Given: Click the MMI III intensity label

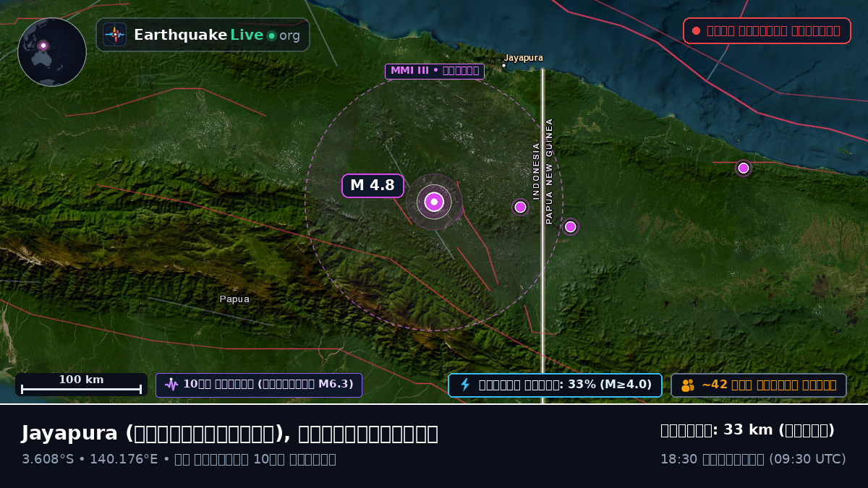Looking at the screenshot, I should [435, 71].
